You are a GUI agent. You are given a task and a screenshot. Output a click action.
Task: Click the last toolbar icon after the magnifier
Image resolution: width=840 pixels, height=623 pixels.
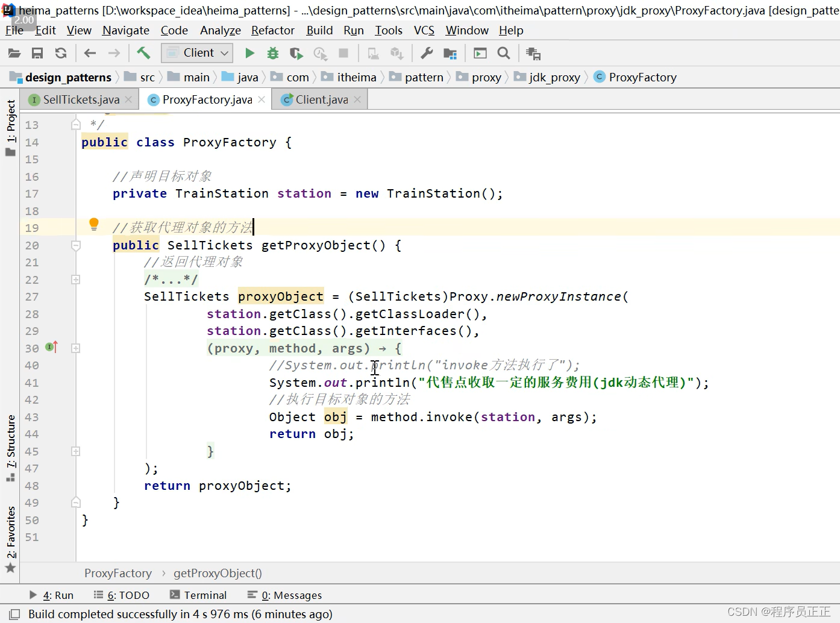[533, 54]
